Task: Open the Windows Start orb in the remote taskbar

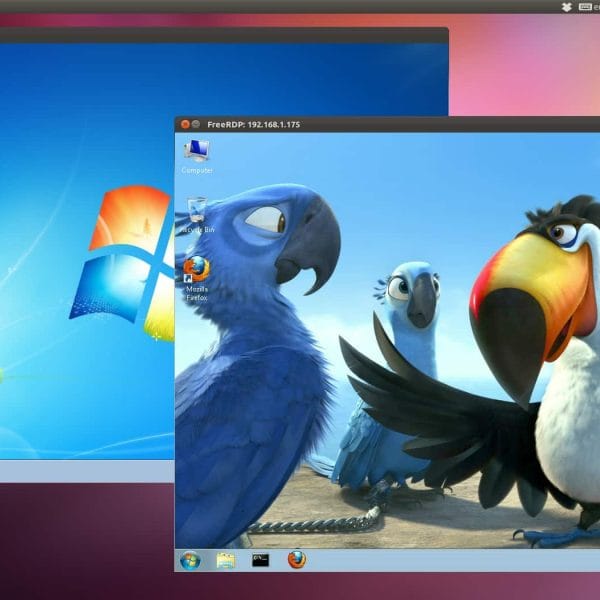Action: (190, 561)
